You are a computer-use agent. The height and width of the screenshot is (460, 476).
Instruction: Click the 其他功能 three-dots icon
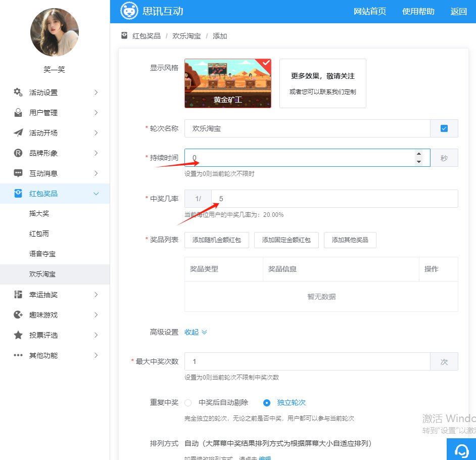(18, 355)
